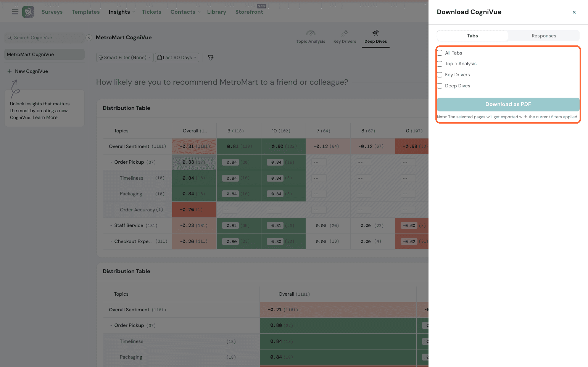Click the Download as PDF button

508,104
